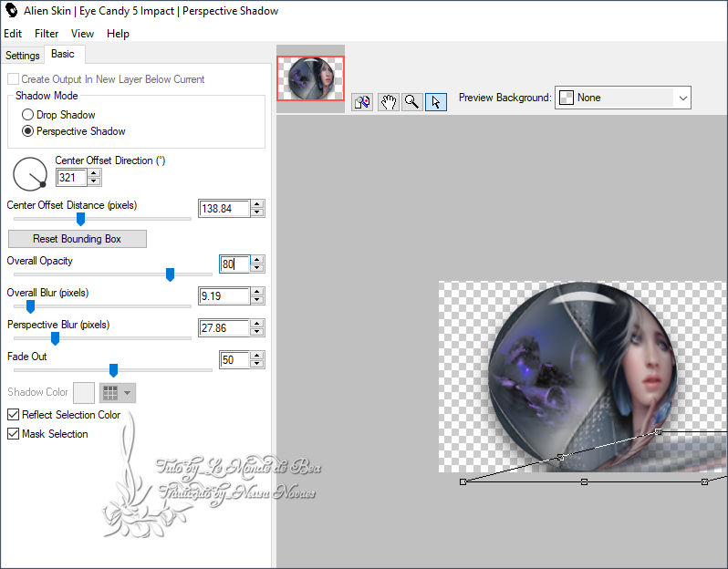Click the Shadow Color swatch
This screenshot has width=728, height=569.
84,393
